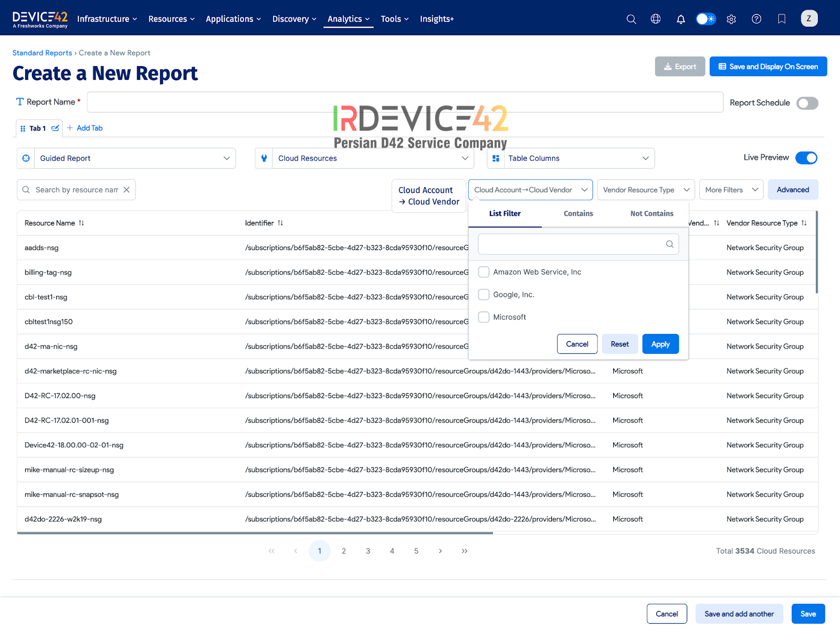Viewport: 840px width, 630px height.
Task: Click Save and add another
Action: (x=739, y=614)
